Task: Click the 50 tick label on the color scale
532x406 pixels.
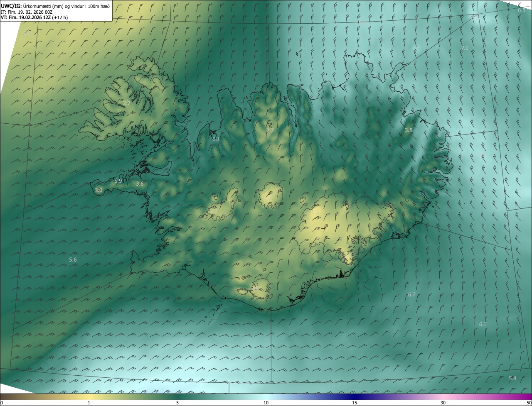Action: coord(528,403)
